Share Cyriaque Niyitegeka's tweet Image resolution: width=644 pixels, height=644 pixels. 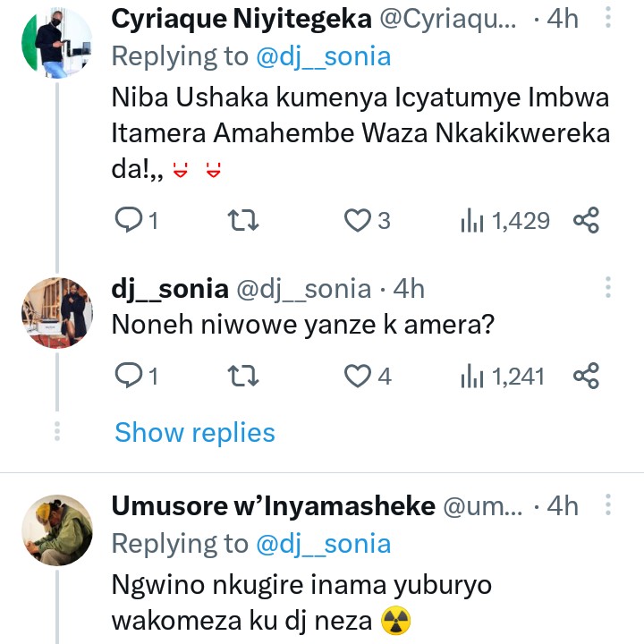click(x=586, y=220)
